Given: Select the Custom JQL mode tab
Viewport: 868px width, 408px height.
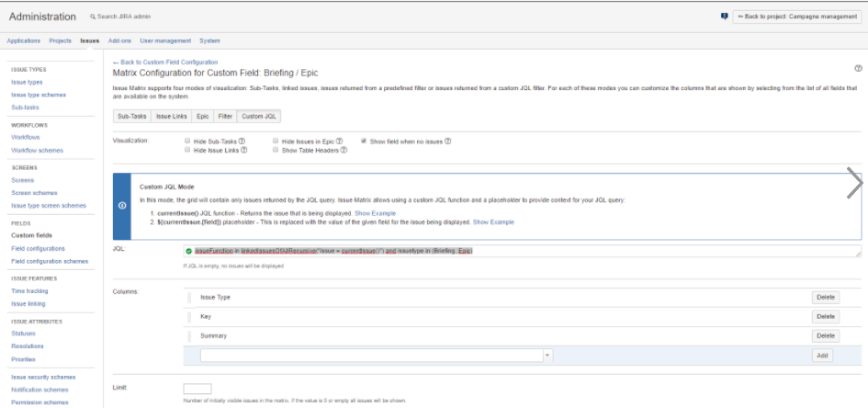Looking at the screenshot, I should pos(259,117).
